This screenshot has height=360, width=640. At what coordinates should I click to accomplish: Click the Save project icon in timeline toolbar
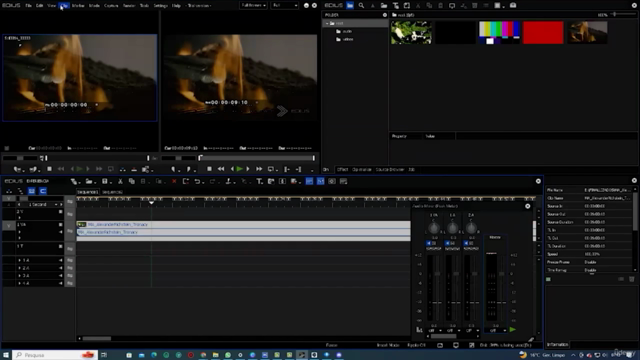[x=105, y=181]
